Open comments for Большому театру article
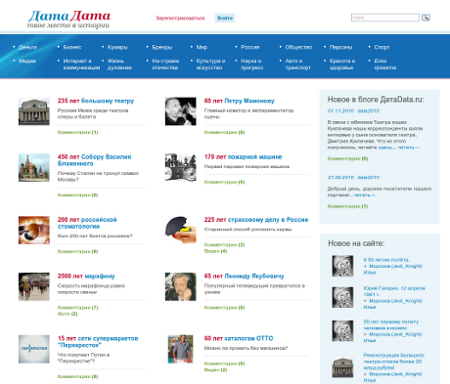450x384 pixels. [78, 132]
